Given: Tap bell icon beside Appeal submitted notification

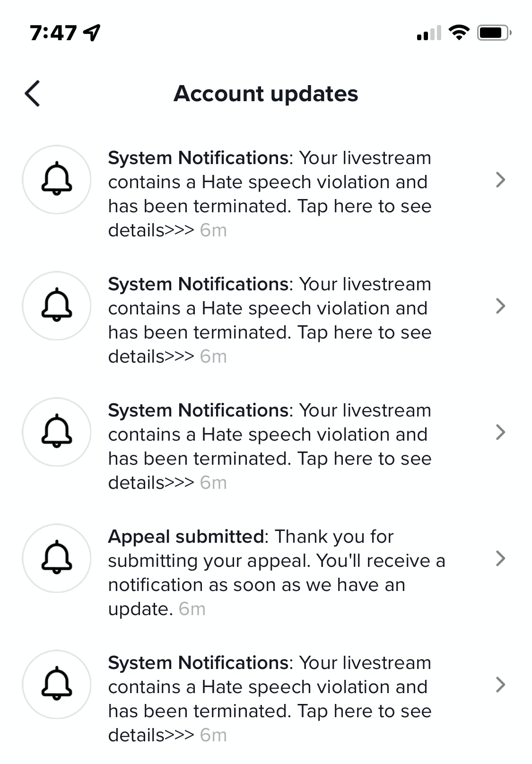Looking at the screenshot, I should [57, 558].
